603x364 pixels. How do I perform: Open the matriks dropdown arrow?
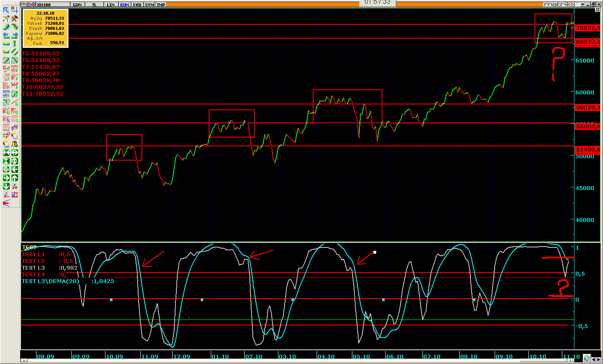click(x=582, y=5)
